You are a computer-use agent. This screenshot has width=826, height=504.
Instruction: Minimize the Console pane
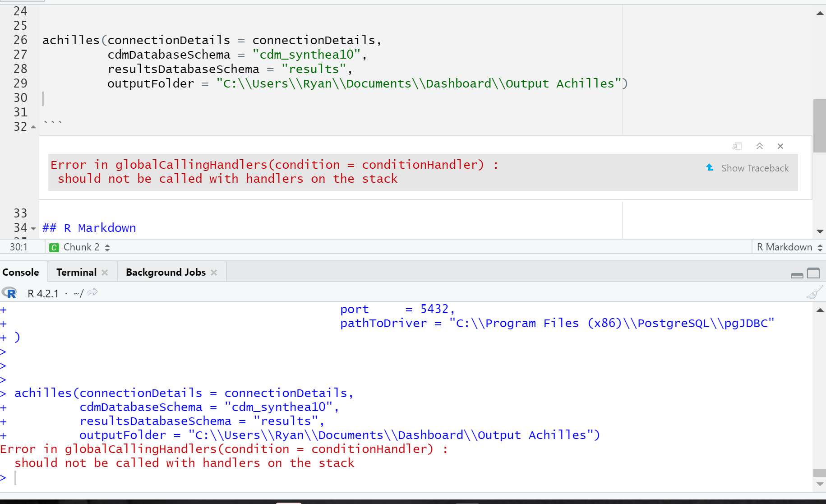(x=797, y=274)
